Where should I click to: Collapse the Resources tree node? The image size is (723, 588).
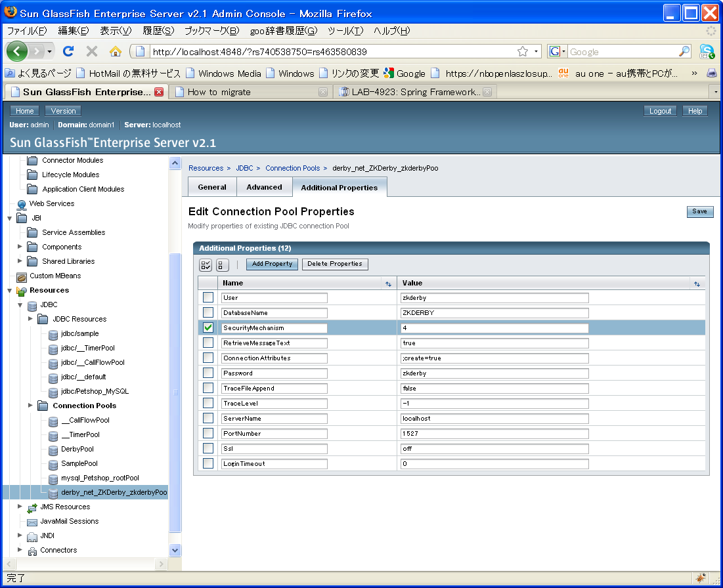9,291
